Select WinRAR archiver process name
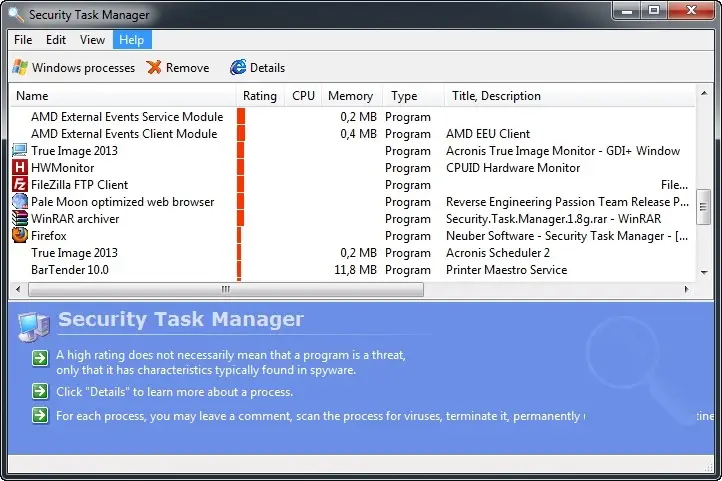The width and height of the screenshot is (722, 481). [x=75, y=219]
